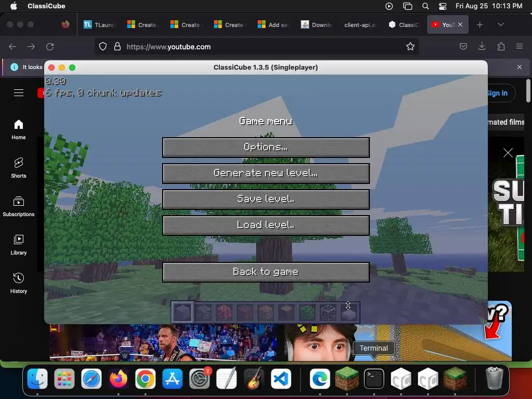
Task: Open Finder from the Dock
Action: tap(37, 379)
